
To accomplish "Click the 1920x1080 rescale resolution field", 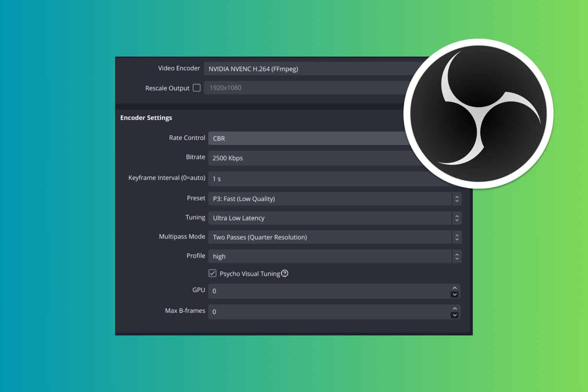I will pos(305,88).
